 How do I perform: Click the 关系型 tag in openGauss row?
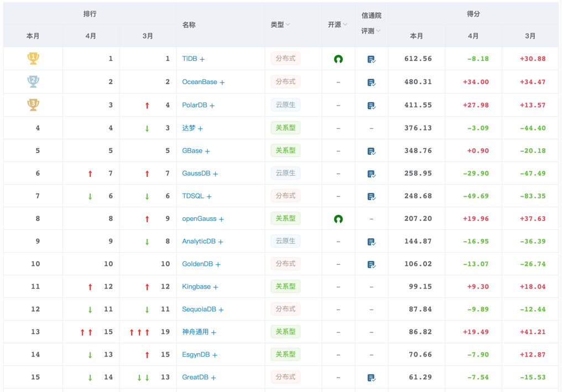pyautogui.click(x=285, y=218)
